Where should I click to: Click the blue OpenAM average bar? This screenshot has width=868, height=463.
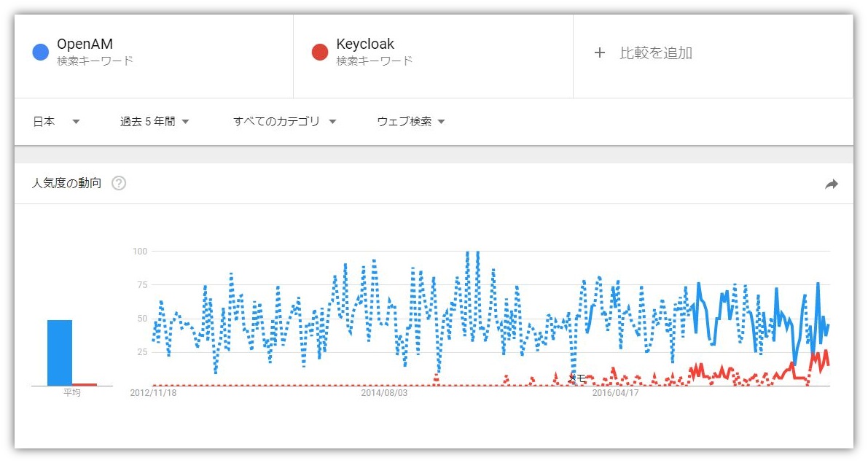[60, 353]
